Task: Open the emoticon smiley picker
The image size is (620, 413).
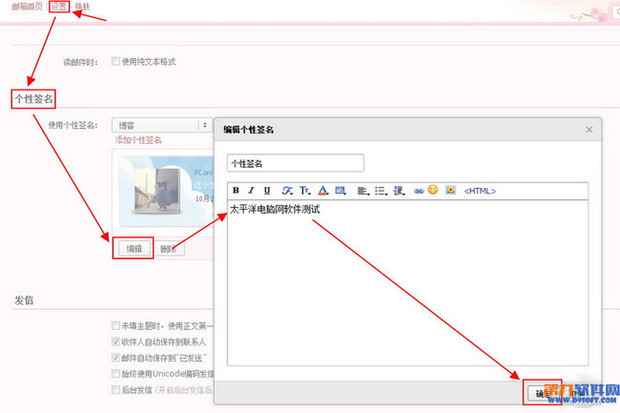Action: pos(433,190)
